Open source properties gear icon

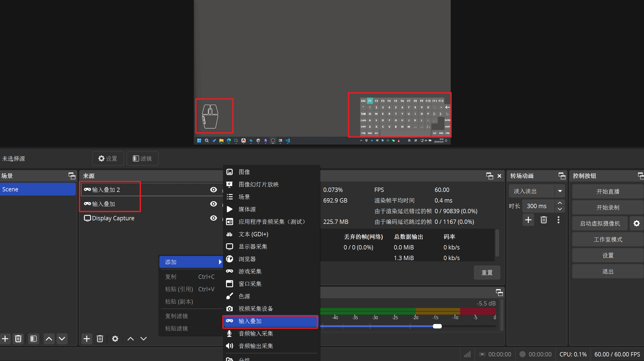[x=115, y=339]
